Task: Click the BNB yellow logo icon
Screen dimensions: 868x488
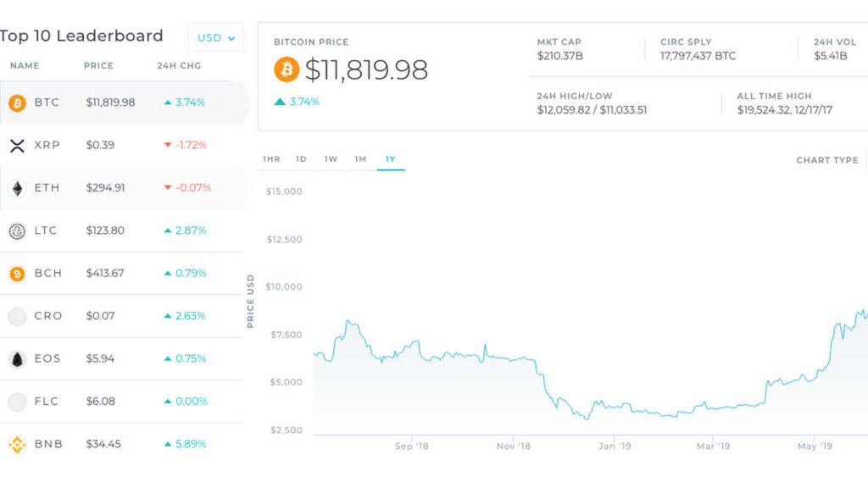Action: click(x=17, y=444)
